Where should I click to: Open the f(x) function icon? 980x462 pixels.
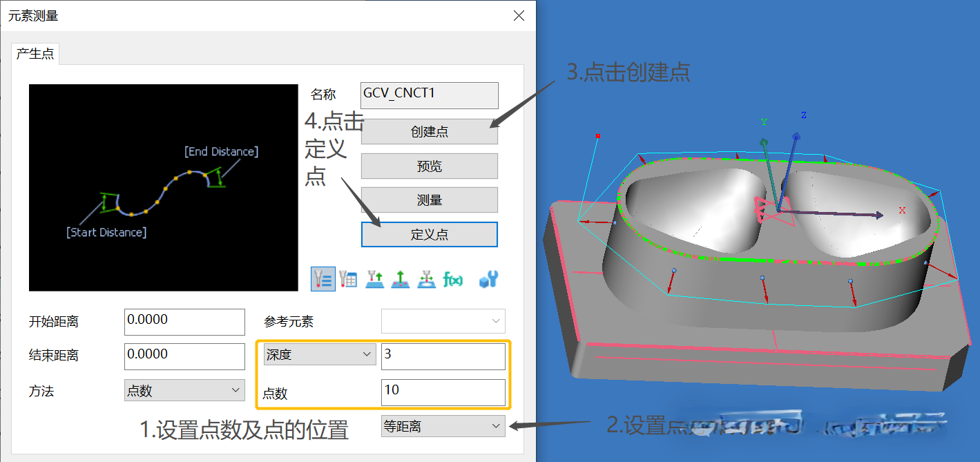pyautogui.click(x=452, y=279)
